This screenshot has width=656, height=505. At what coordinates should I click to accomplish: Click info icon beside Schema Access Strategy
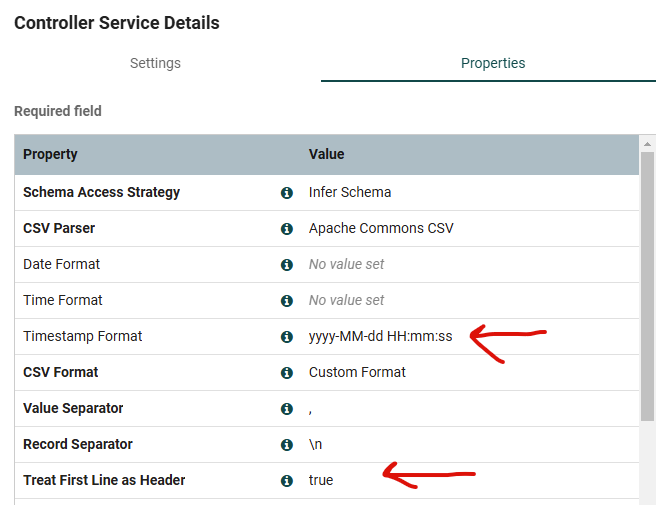pyautogui.click(x=287, y=192)
